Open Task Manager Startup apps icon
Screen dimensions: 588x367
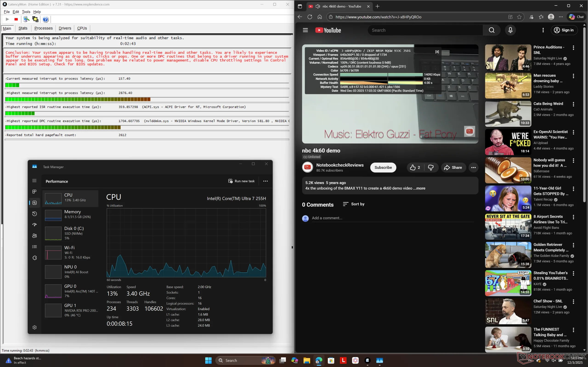34,225
